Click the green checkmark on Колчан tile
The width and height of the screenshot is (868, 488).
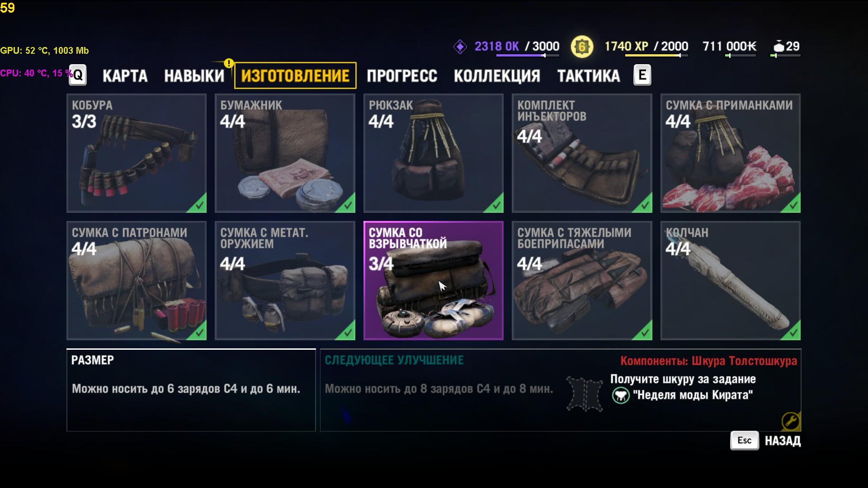793,332
